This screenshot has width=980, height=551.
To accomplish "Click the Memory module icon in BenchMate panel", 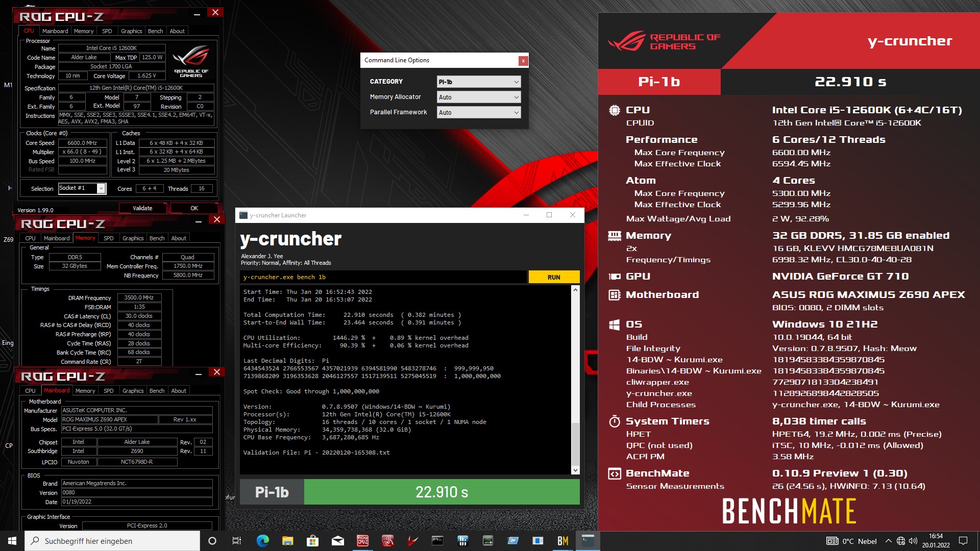I will [x=615, y=236].
